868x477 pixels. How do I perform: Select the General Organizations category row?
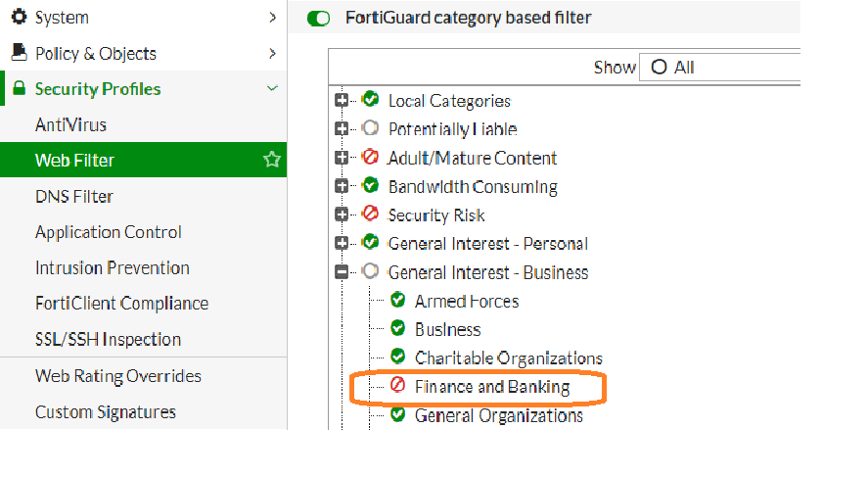[x=498, y=415]
